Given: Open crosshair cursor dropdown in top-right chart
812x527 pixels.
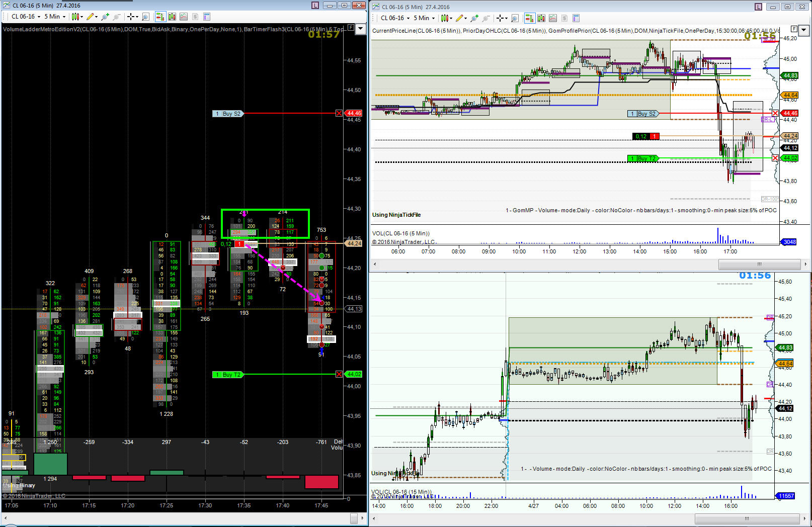Looking at the screenshot, I should (501, 18).
